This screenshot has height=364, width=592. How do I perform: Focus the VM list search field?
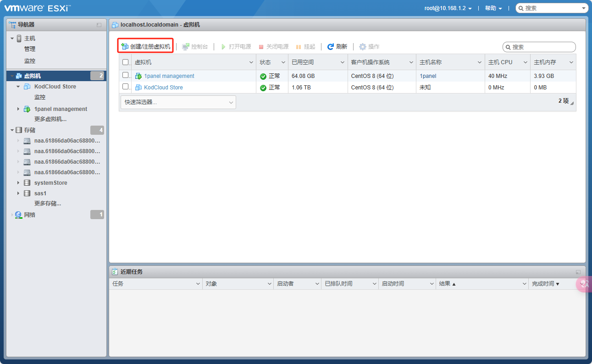click(539, 47)
